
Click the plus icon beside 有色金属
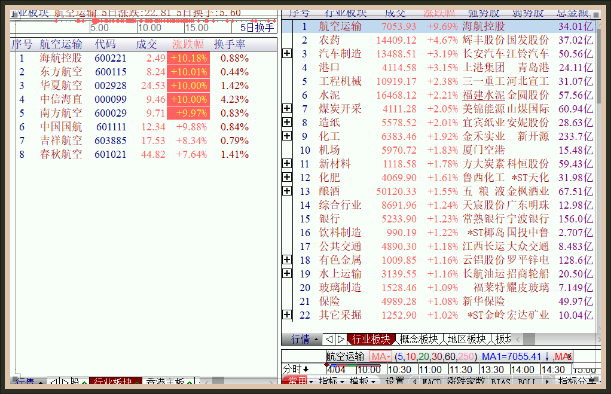[287, 260]
